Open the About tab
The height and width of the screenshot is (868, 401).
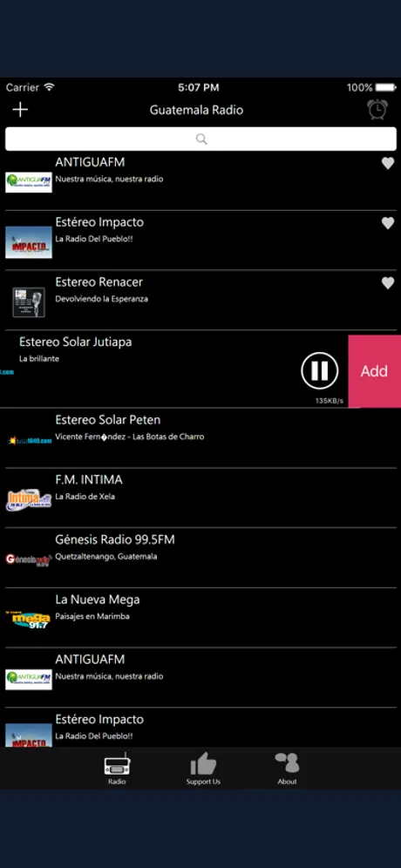tap(287, 769)
